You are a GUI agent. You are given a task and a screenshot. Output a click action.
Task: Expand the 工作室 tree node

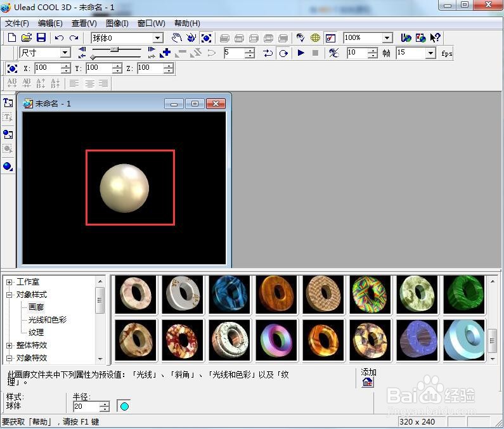tap(9, 283)
